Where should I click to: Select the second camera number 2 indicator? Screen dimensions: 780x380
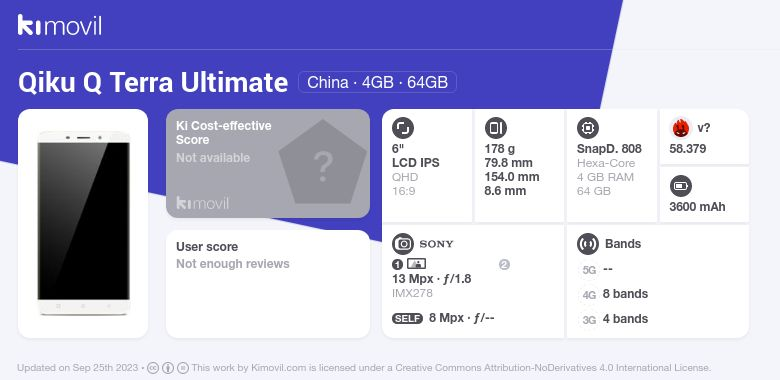point(504,265)
